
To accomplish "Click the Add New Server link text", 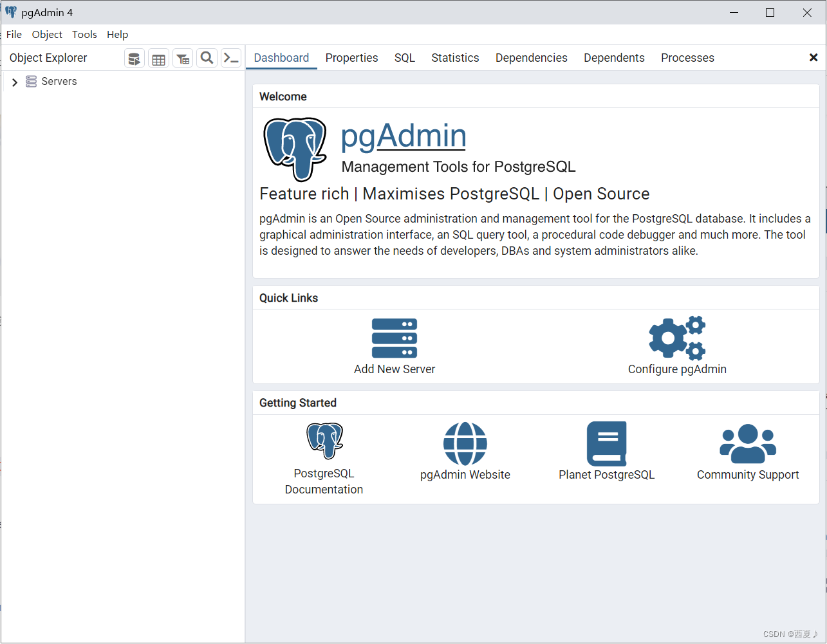I will coord(395,369).
